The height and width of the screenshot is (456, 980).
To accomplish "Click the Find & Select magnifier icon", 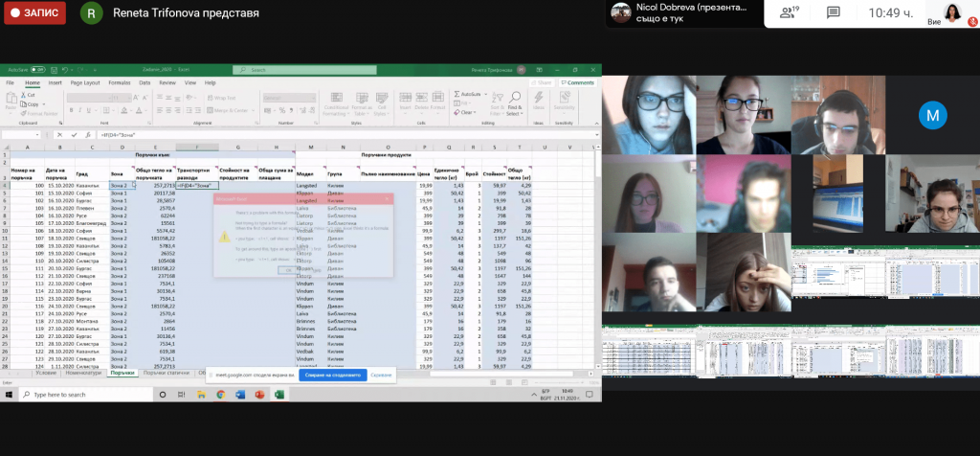I will [x=514, y=99].
